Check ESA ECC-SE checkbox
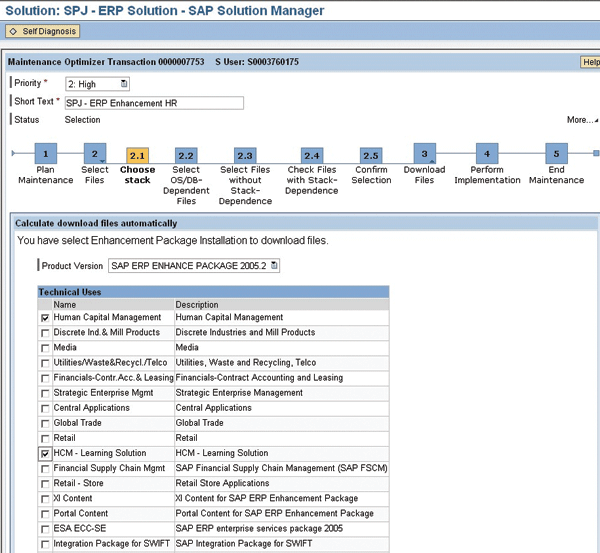This screenshot has height=553, width=600. (45, 529)
